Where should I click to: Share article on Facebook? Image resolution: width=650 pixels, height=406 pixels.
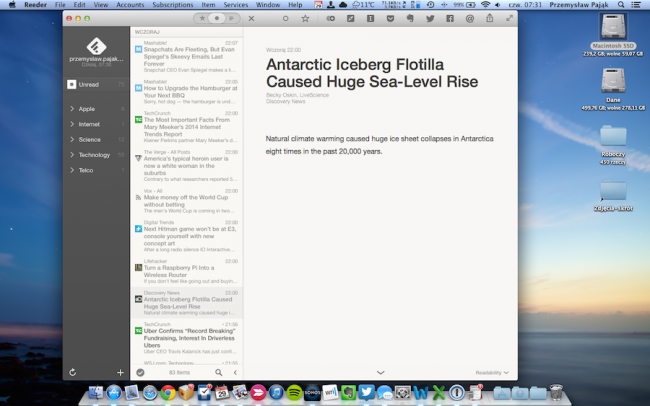click(450, 18)
